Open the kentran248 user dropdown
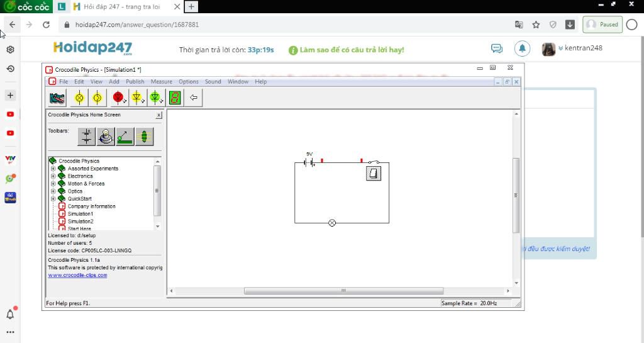The height and width of the screenshot is (343, 644). [x=580, y=48]
